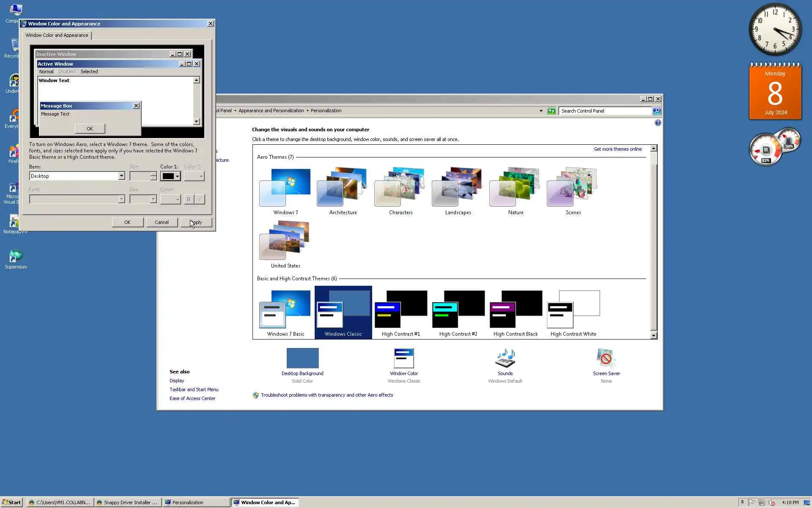The height and width of the screenshot is (508, 812).
Task: Click the Appearance and Personalization breadcrumb
Action: 271,111
